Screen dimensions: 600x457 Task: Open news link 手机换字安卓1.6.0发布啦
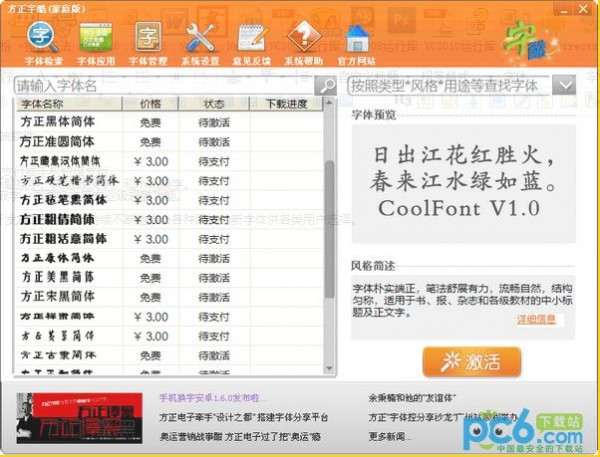212,398
